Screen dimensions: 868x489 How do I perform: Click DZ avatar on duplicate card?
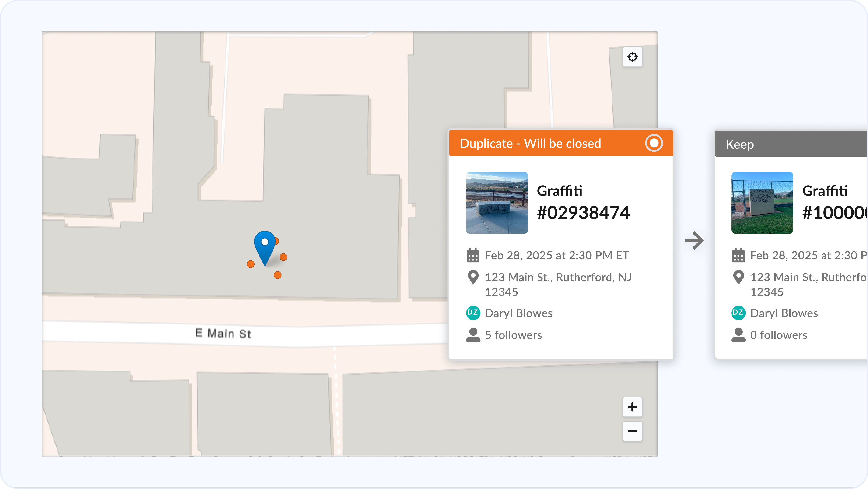coord(473,313)
